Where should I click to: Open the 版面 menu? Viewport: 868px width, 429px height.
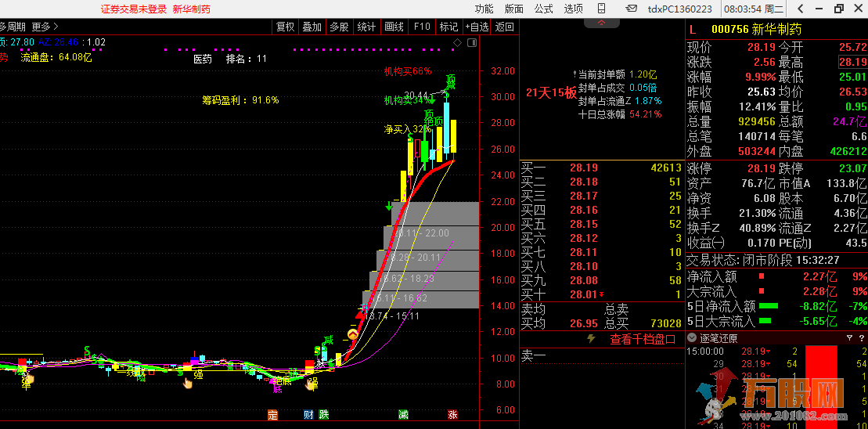coord(514,9)
